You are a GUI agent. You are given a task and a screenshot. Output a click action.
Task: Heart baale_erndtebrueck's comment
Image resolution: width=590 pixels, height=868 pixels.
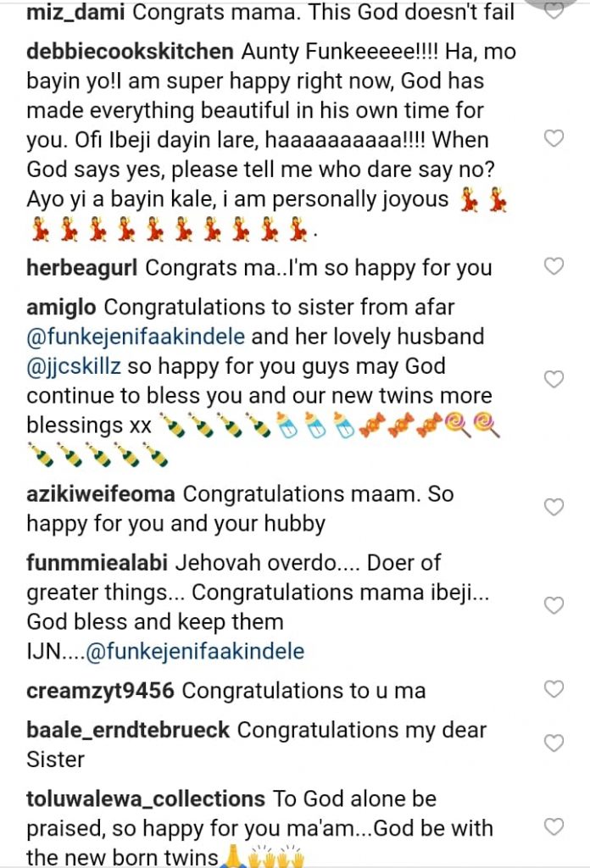554,743
